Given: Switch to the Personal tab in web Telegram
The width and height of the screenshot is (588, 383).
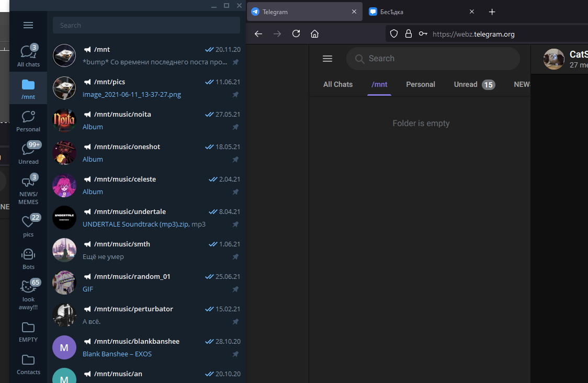Looking at the screenshot, I should pyautogui.click(x=421, y=84).
